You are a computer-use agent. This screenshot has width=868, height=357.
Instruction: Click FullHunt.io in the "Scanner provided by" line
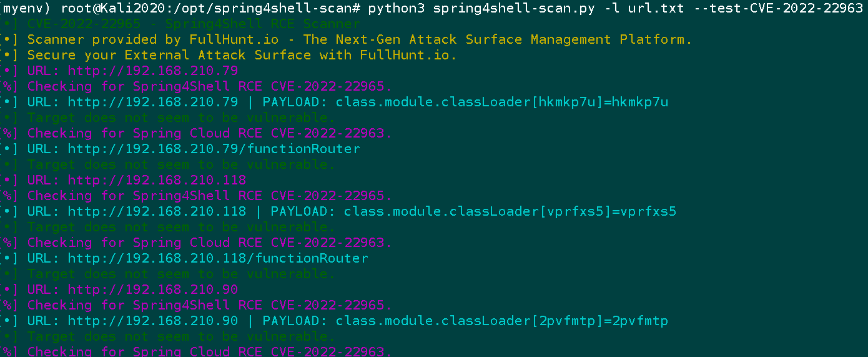[230, 39]
